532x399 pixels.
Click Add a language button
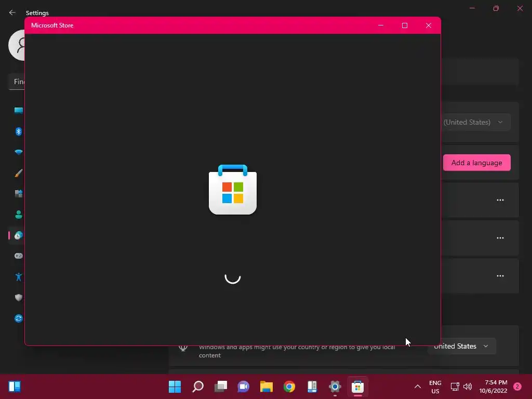(476, 163)
